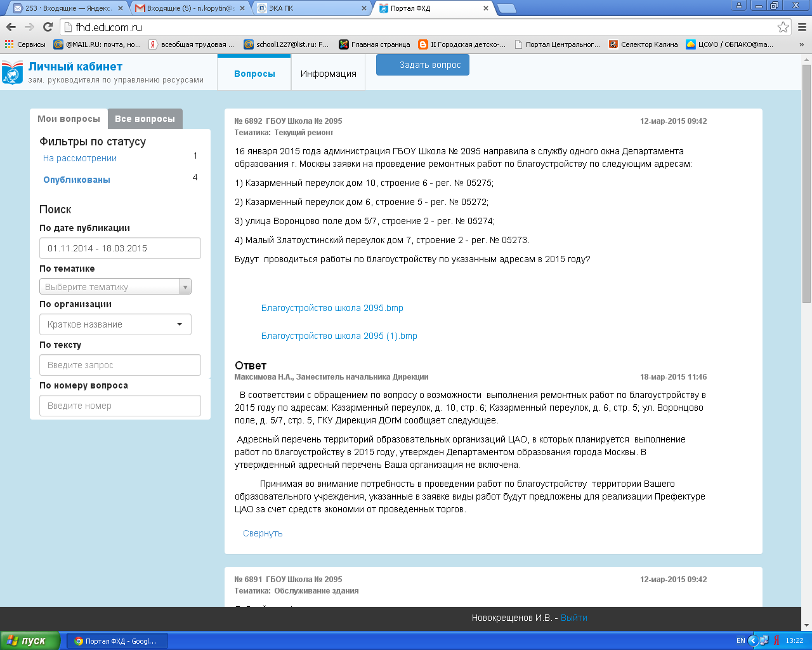
Task: Click the Windows пуск start button
Action: coord(30,640)
